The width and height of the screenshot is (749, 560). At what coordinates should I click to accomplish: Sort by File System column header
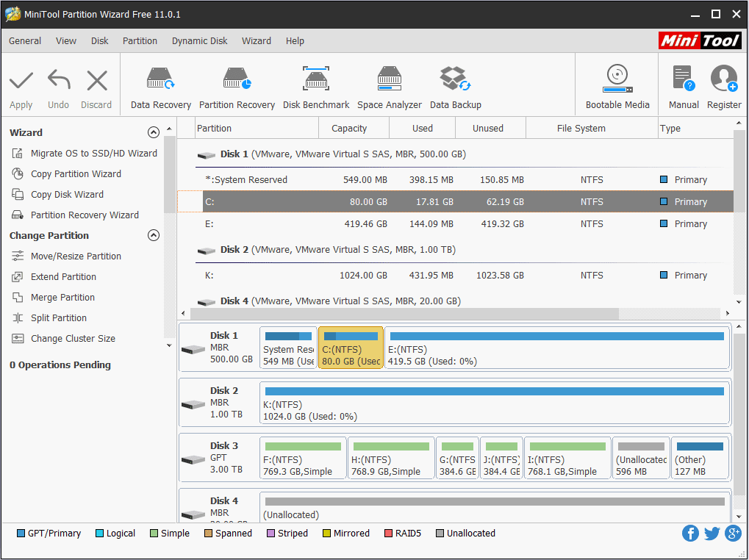coord(592,128)
